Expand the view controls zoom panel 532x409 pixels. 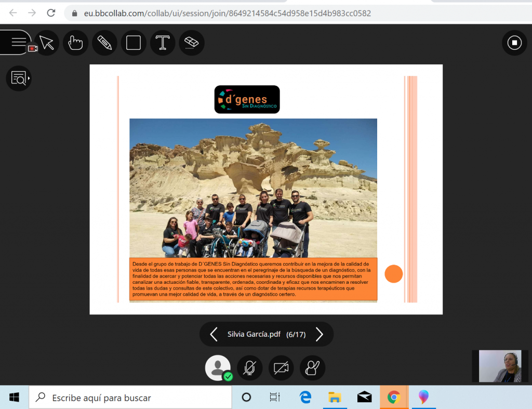19,78
